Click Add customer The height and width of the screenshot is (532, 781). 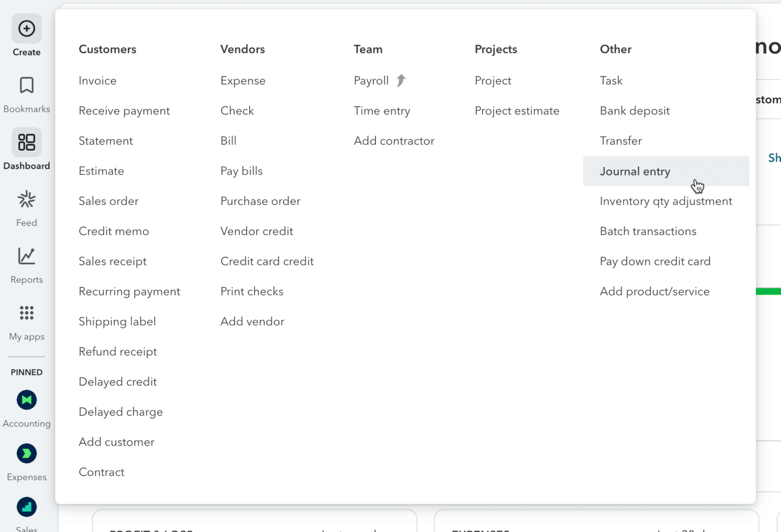pos(116,442)
